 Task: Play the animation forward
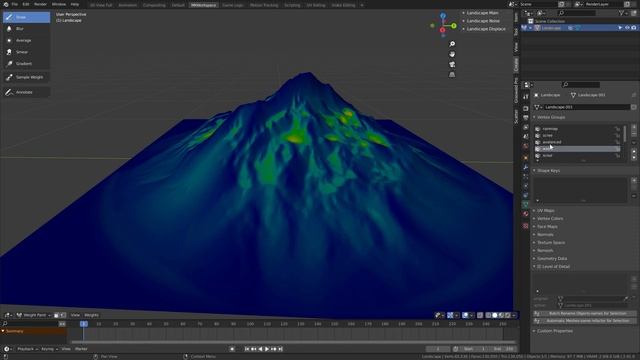tap(267, 349)
